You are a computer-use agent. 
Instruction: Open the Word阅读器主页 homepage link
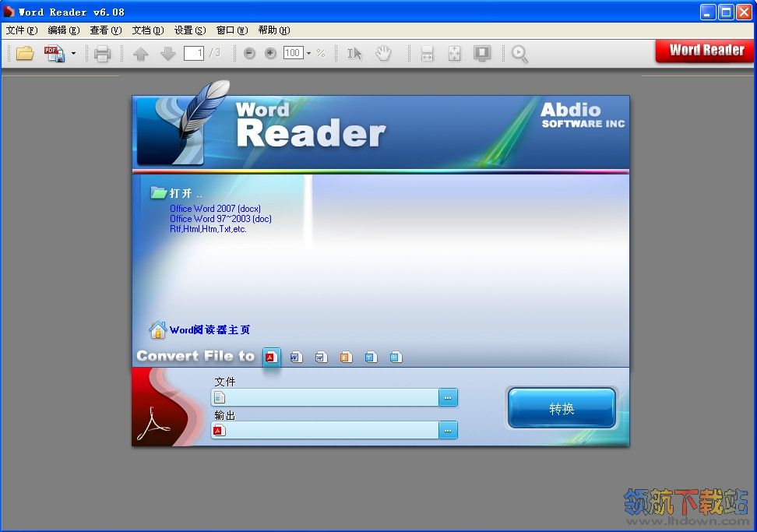point(210,329)
